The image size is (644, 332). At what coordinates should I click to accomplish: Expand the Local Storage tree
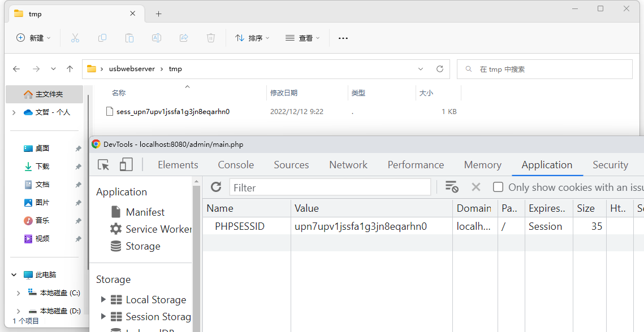point(103,300)
